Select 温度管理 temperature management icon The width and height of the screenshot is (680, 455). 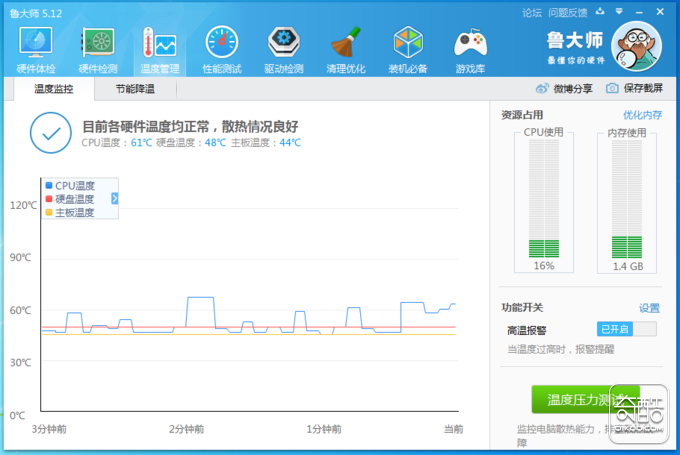click(160, 43)
